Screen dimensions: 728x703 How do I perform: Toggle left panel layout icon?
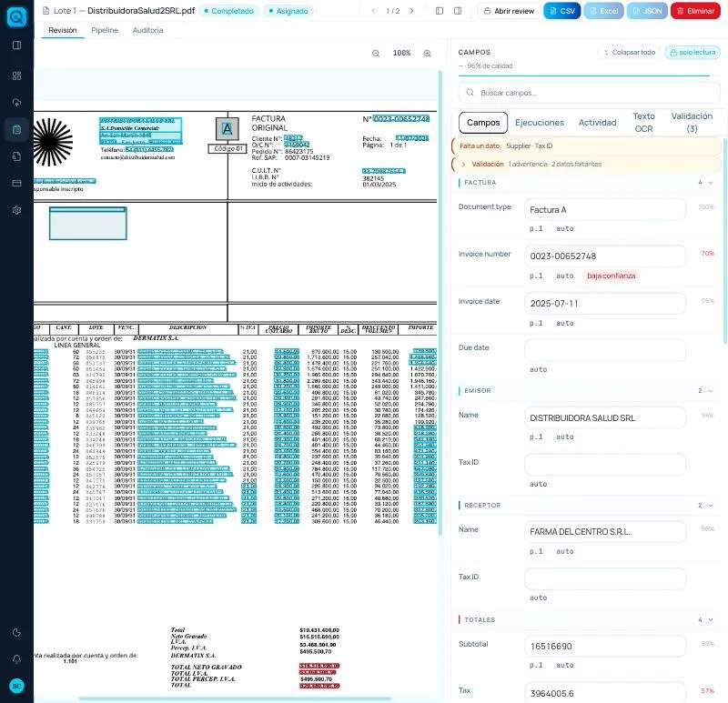(440, 11)
